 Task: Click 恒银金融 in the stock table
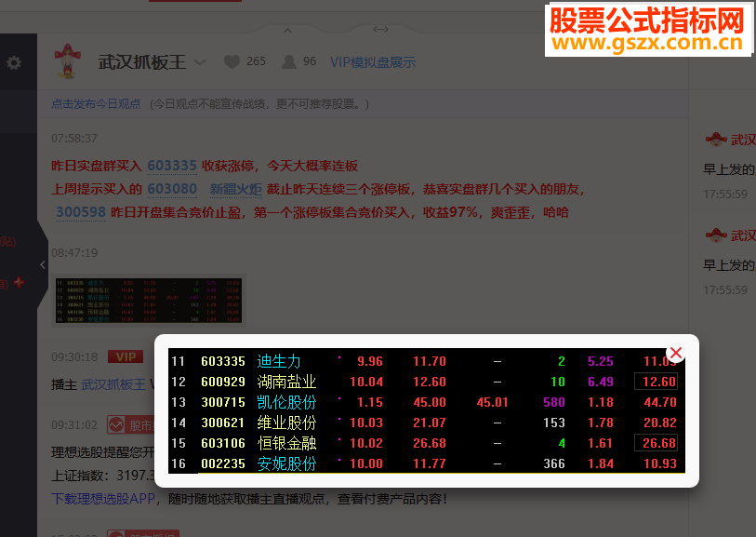coord(286,443)
